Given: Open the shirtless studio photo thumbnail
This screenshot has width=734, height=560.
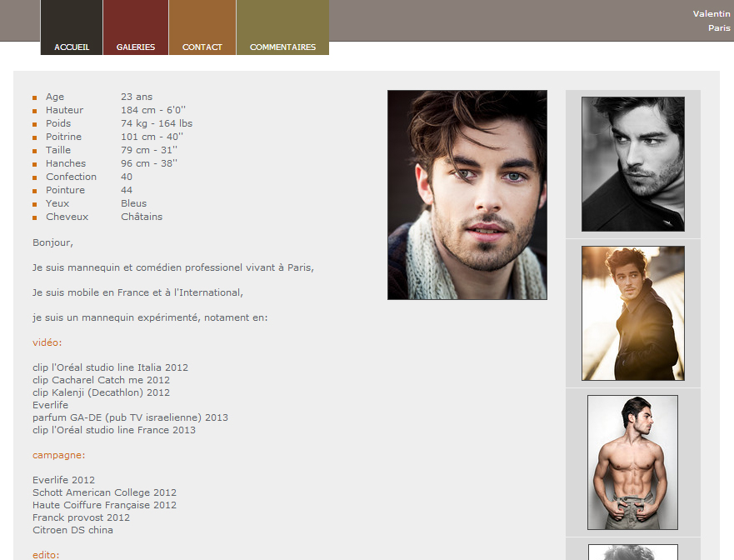Looking at the screenshot, I should (633, 462).
